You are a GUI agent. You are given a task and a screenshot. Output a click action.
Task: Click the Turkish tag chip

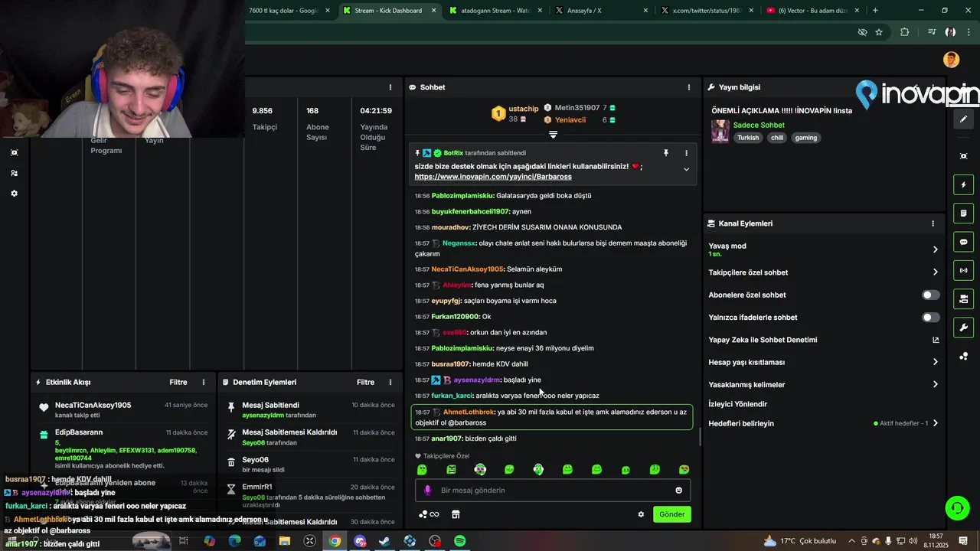point(748,138)
